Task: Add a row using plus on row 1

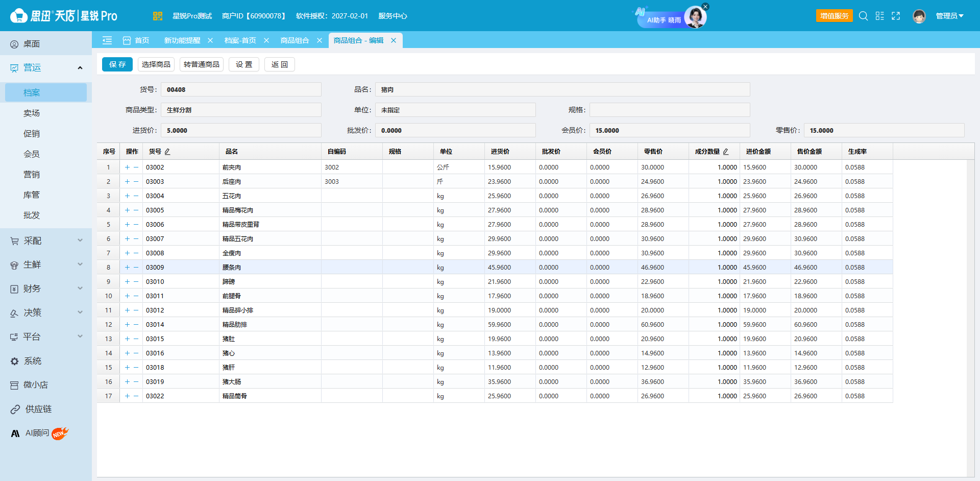Action: coord(127,167)
